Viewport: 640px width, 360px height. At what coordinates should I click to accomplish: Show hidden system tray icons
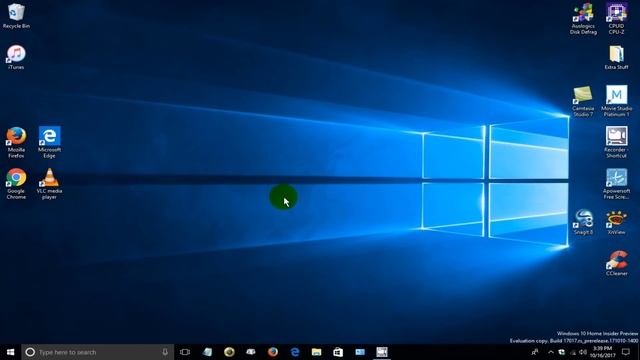point(551,352)
